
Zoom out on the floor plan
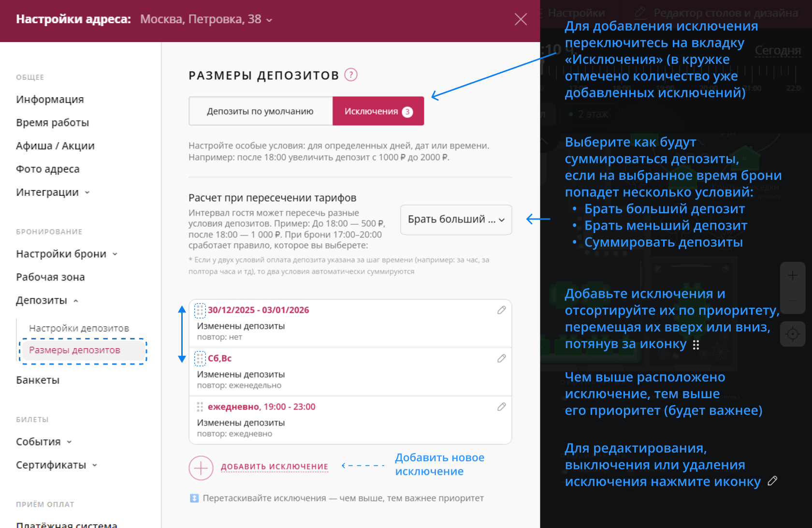793,300
